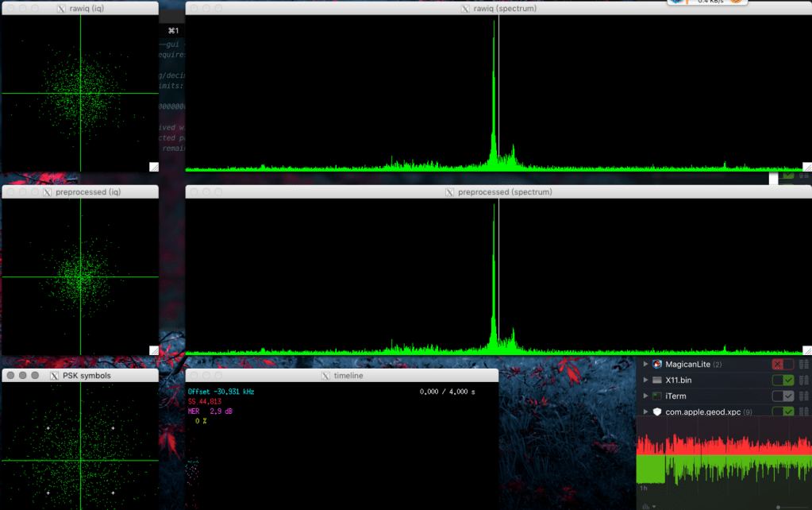The width and height of the screenshot is (812, 510).
Task: Toggle the X11.bin network switch
Action: [783, 381]
